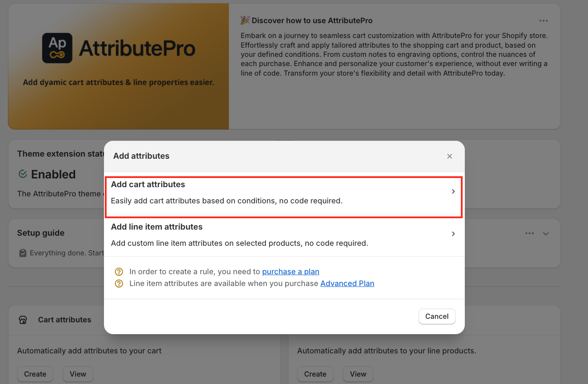This screenshot has width=588, height=384.
Task: Click the AttributePro Ap logo icon
Action: click(x=57, y=48)
